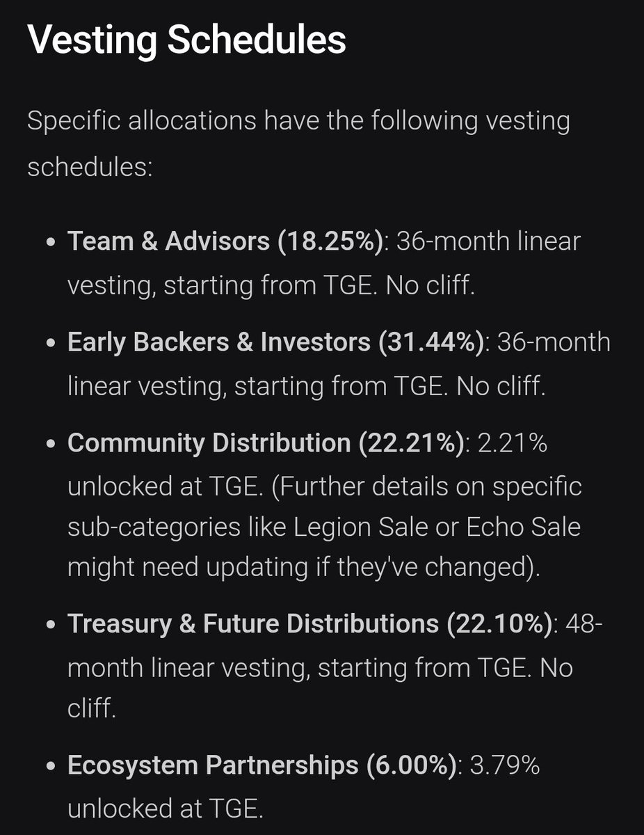Screen dimensions: 644x835
Task: Select the word 'schedules:' in the intro paragraph
Action: 89,167
